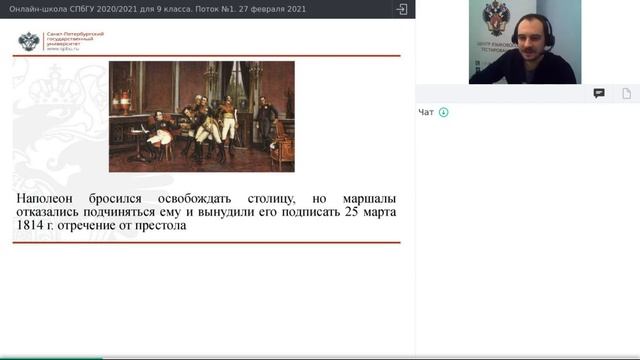Click the webinar title 'Онлайн-школа СПбГУ 2020/2021'
Viewport: 640px width, 360px height.
pyautogui.click(x=73, y=9)
